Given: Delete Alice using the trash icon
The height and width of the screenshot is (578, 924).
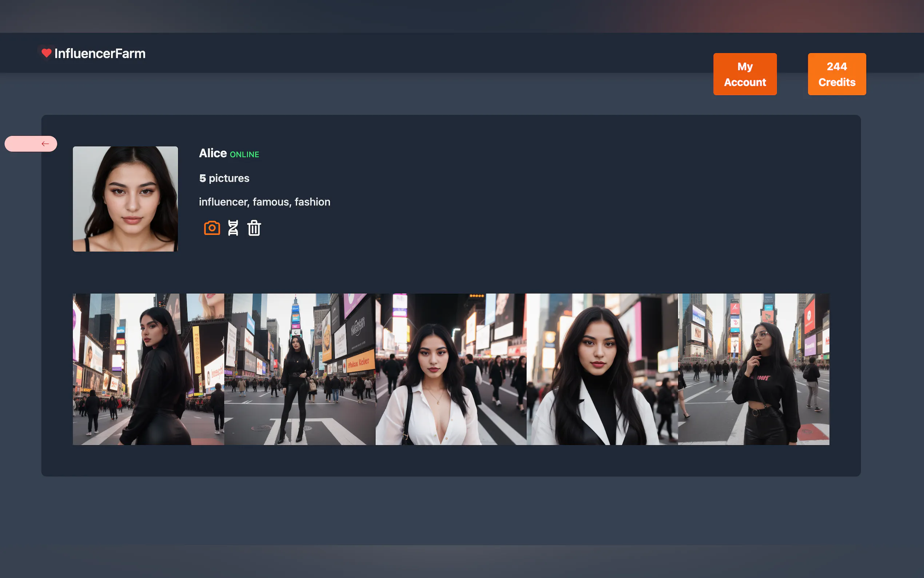Looking at the screenshot, I should pos(254,228).
